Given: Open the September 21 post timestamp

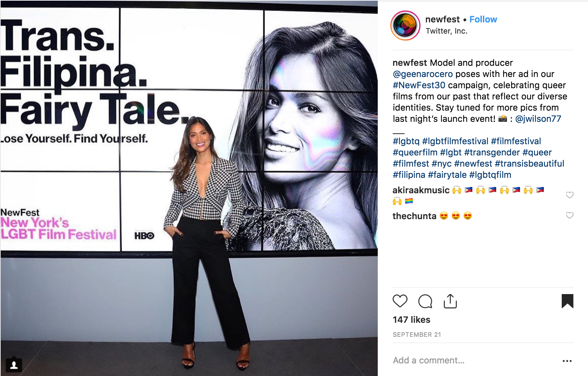Looking at the screenshot, I should (417, 334).
